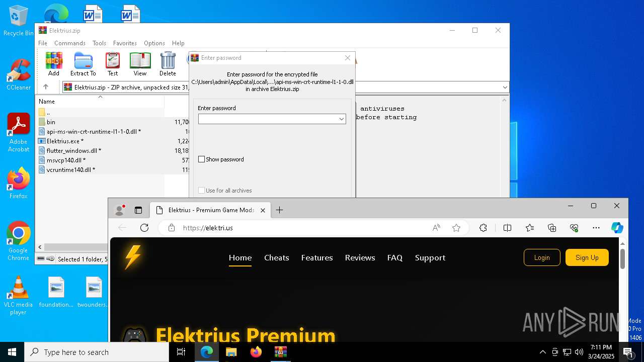The width and height of the screenshot is (644, 362).
Task: Click the Extract To toolbar icon
Action: pyautogui.click(x=83, y=64)
